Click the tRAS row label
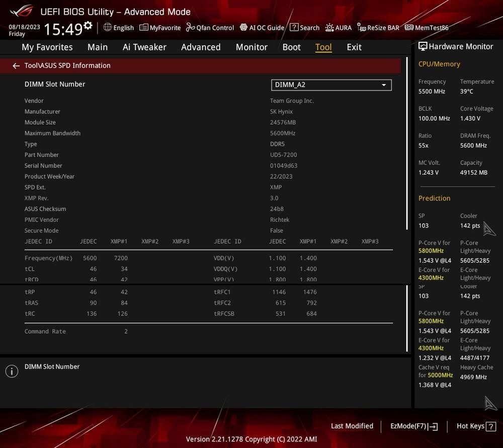The height and width of the screenshot is (448, 503). point(31,303)
